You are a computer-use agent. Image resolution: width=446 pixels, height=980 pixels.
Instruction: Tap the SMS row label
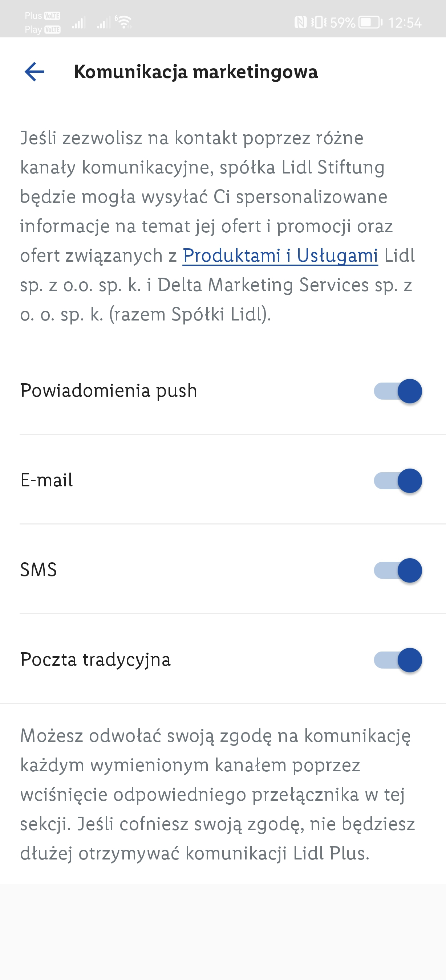pos(38,570)
